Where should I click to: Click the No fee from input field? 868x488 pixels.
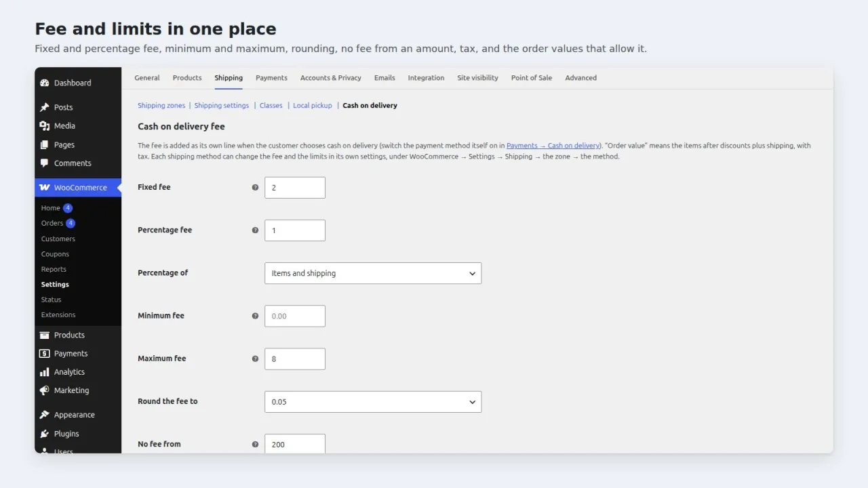pyautogui.click(x=295, y=444)
